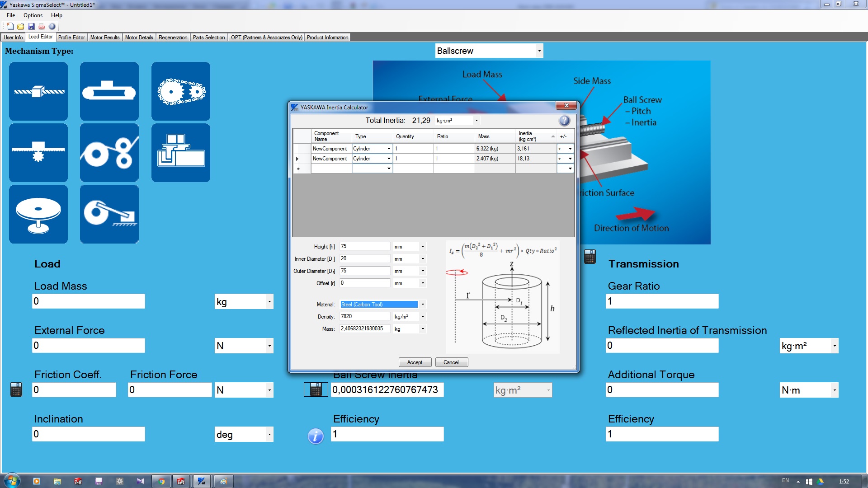868x488 pixels.
Task: Click the Cancel button
Action: click(451, 362)
